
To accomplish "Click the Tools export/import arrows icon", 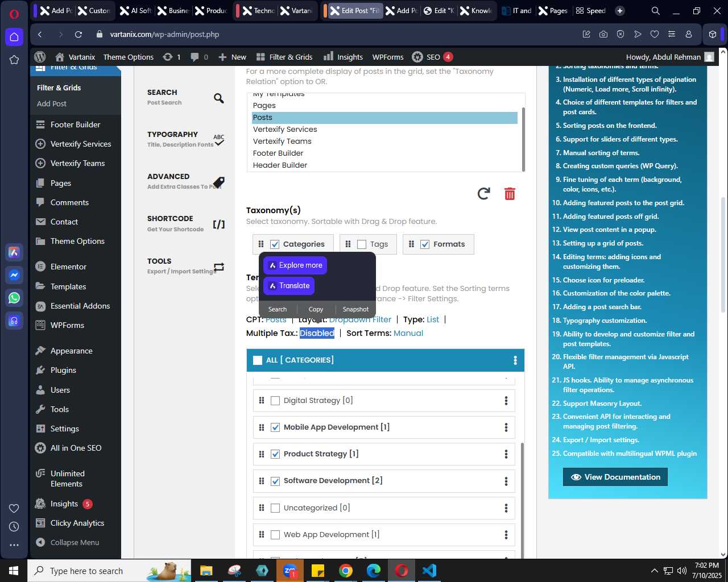I will [x=219, y=267].
